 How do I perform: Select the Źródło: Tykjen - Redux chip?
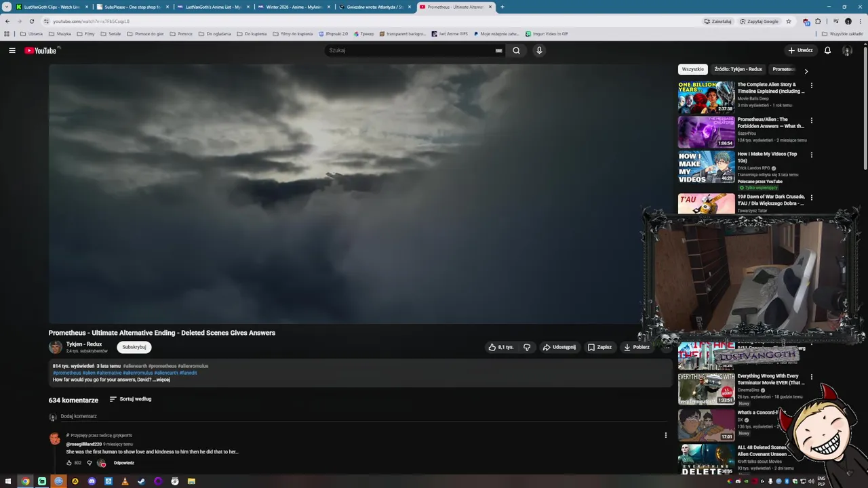click(x=738, y=69)
